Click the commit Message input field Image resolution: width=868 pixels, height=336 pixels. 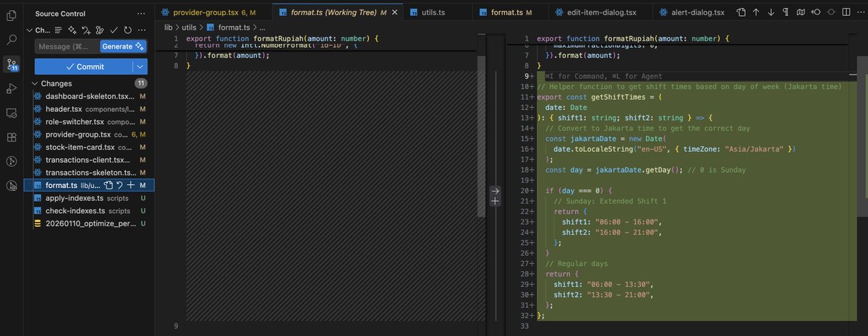pyautogui.click(x=67, y=46)
